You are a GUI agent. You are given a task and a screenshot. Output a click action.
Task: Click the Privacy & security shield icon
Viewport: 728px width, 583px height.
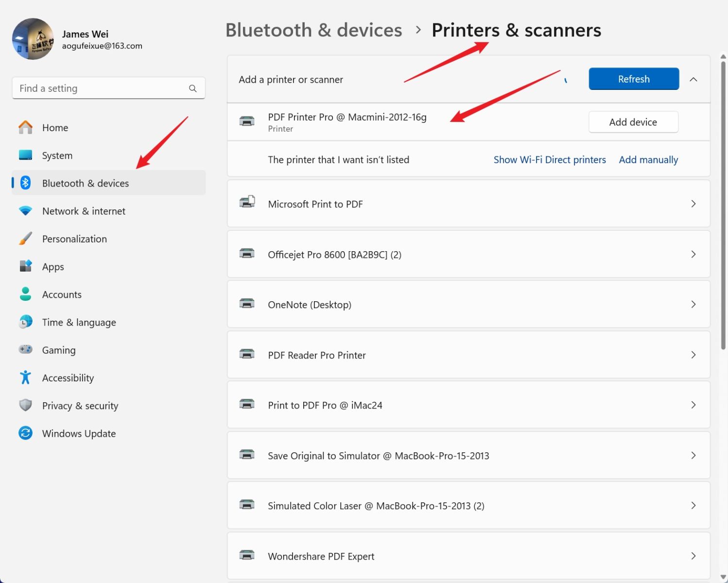(25, 405)
